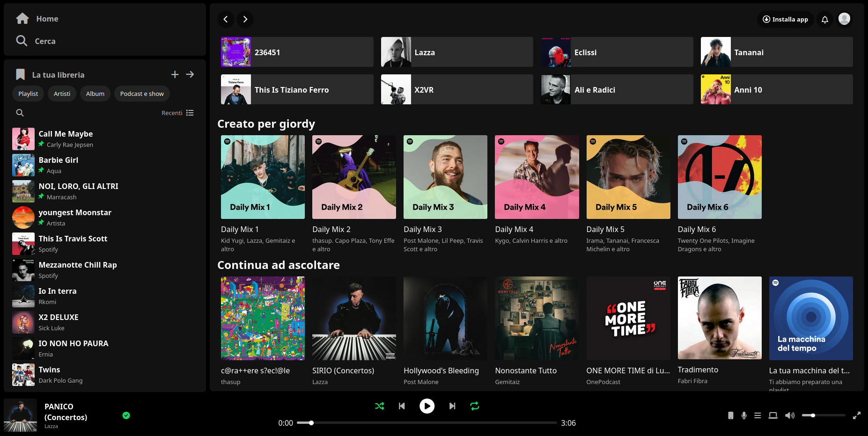
Task: Open Daily Mix 5 cover
Action: tap(628, 177)
